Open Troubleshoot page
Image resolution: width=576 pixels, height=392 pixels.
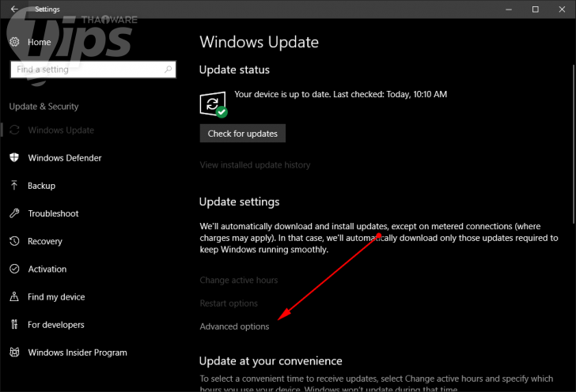(x=53, y=213)
